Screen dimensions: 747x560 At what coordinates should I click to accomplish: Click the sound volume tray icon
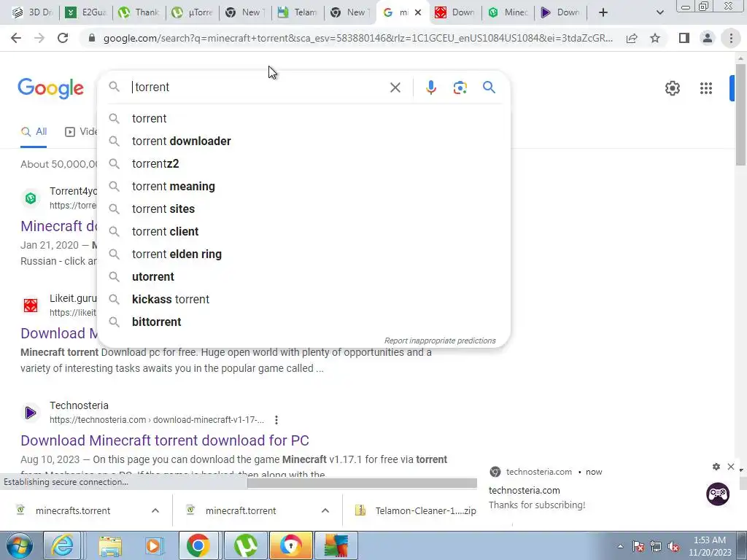[x=673, y=546]
